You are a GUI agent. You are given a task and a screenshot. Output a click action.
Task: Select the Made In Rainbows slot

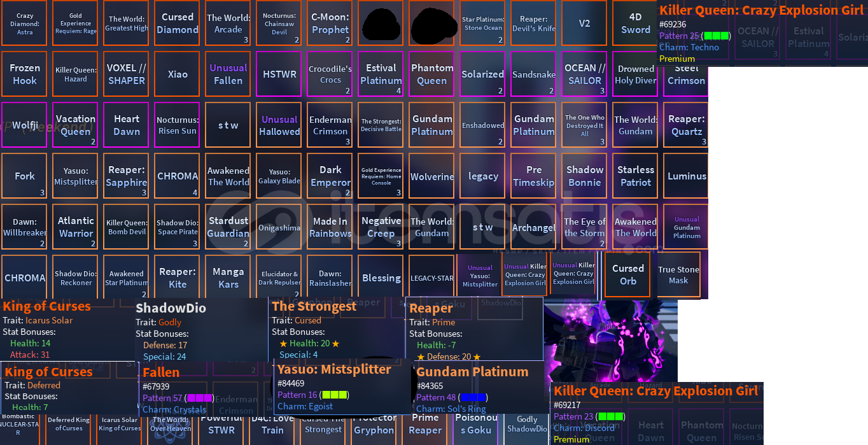(x=330, y=227)
